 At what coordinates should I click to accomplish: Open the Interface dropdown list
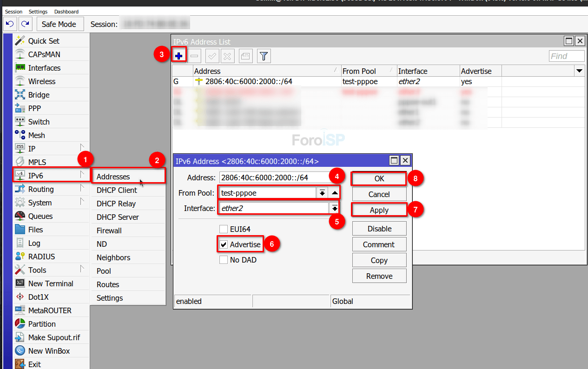334,208
